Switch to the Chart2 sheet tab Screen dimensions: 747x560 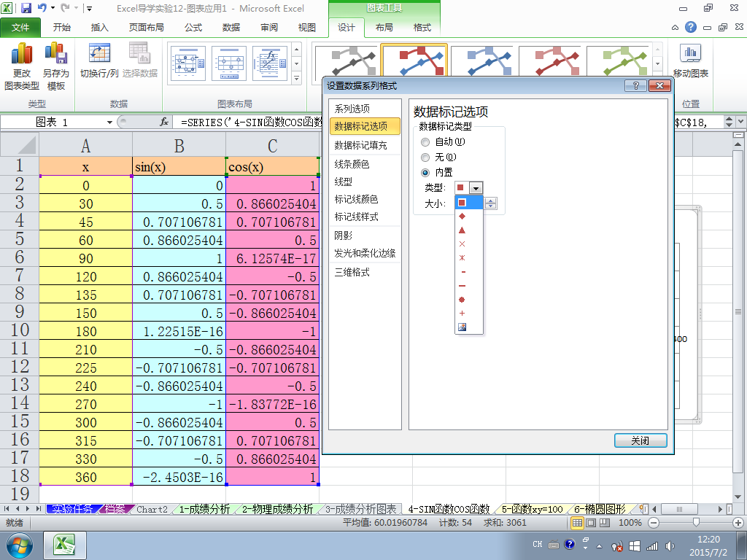pyautogui.click(x=152, y=509)
